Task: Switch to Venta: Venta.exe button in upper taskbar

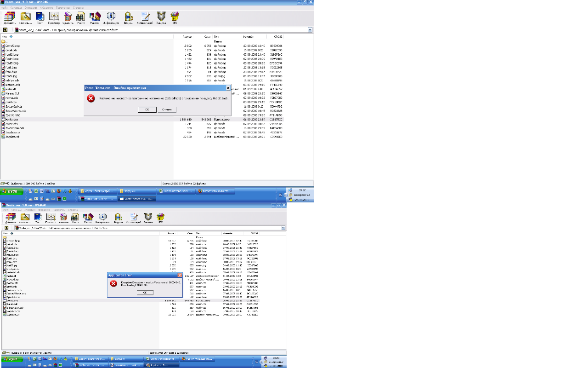Action: (x=136, y=199)
